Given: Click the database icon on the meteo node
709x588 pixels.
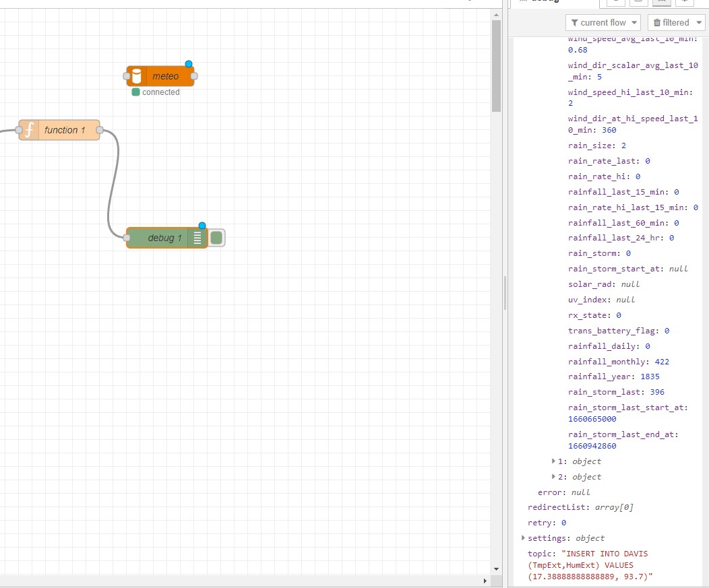Looking at the screenshot, I should (137, 76).
